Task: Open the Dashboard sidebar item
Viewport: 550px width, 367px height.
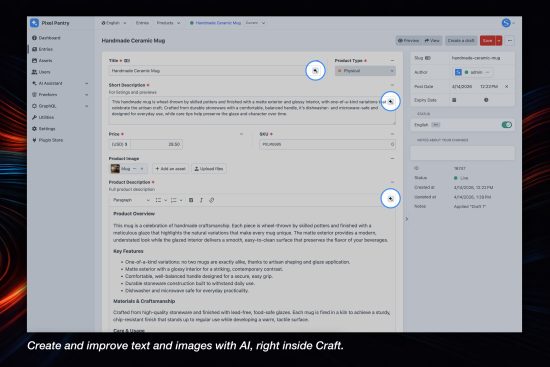Action: pyautogui.click(x=46, y=38)
